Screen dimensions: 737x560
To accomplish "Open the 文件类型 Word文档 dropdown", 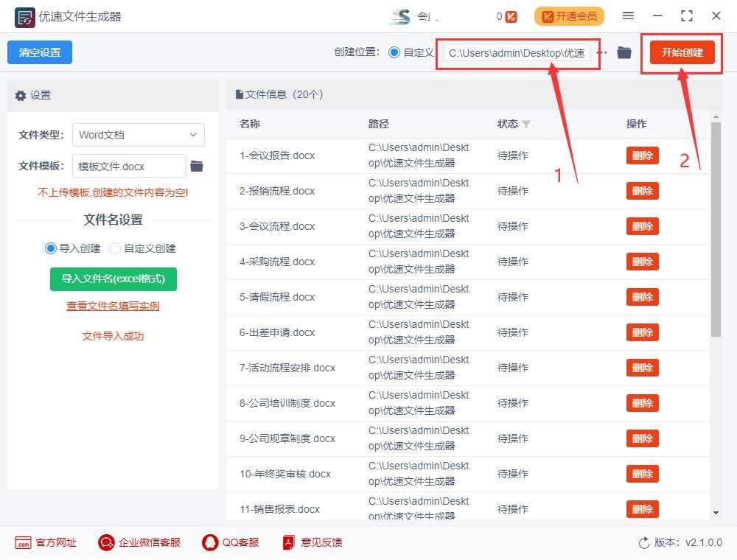I will coord(139,135).
